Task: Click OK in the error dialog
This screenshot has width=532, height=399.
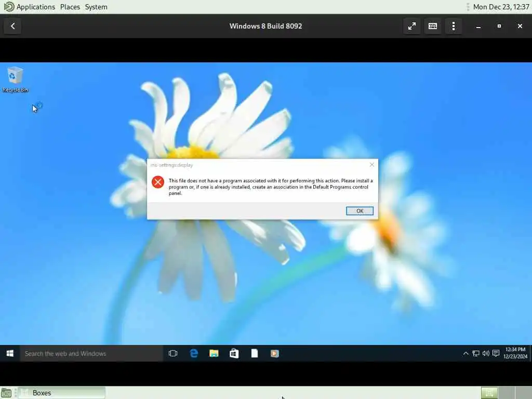Action: (360, 211)
